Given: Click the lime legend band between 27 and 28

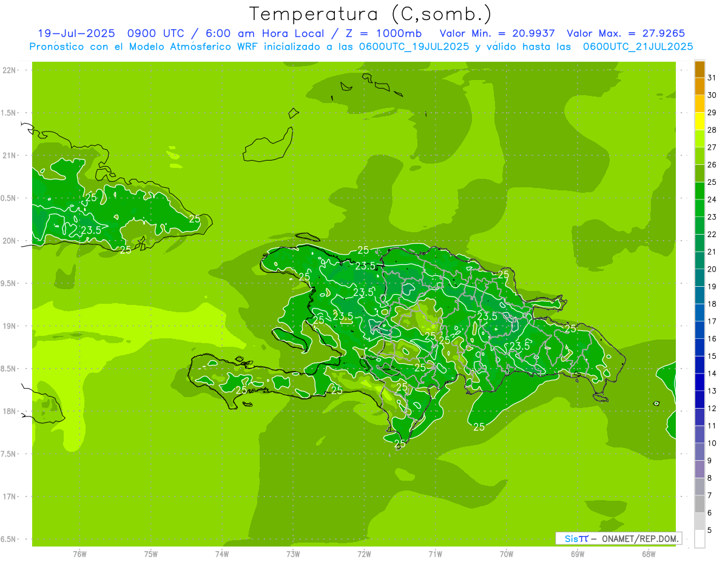Looking at the screenshot, I should click(x=699, y=138).
